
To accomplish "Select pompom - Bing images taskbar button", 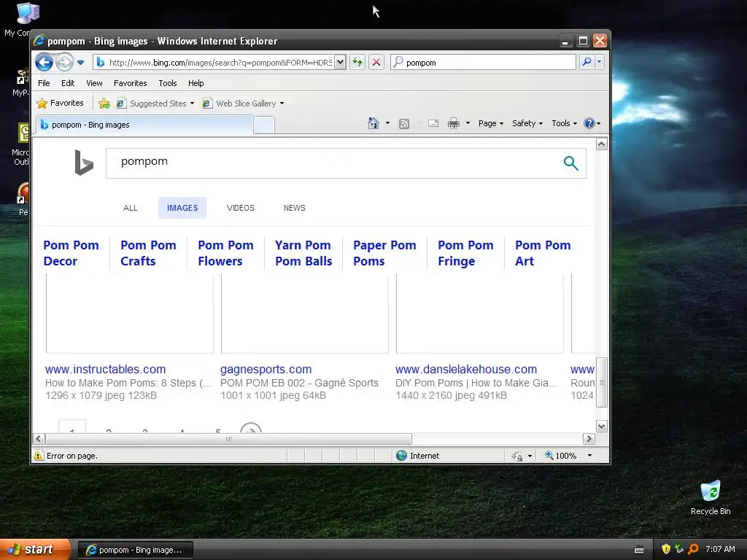I will click(x=136, y=550).
